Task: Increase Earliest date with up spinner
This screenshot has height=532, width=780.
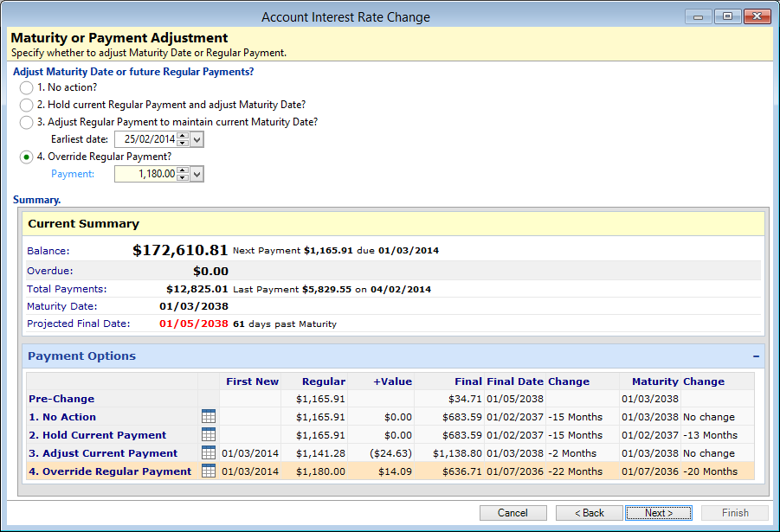Action: point(183,136)
